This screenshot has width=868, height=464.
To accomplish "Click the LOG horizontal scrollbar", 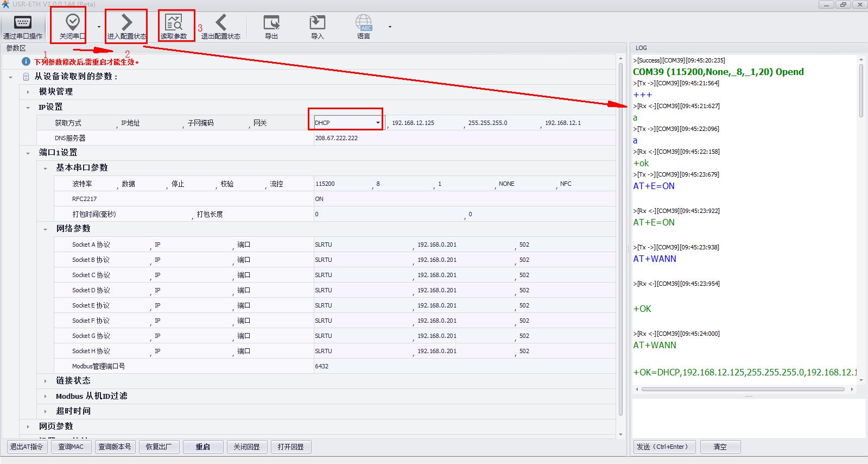I will (743, 389).
